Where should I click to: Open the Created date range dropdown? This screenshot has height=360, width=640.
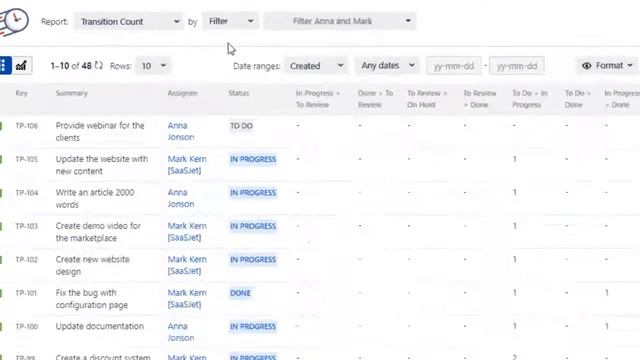coord(316,66)
